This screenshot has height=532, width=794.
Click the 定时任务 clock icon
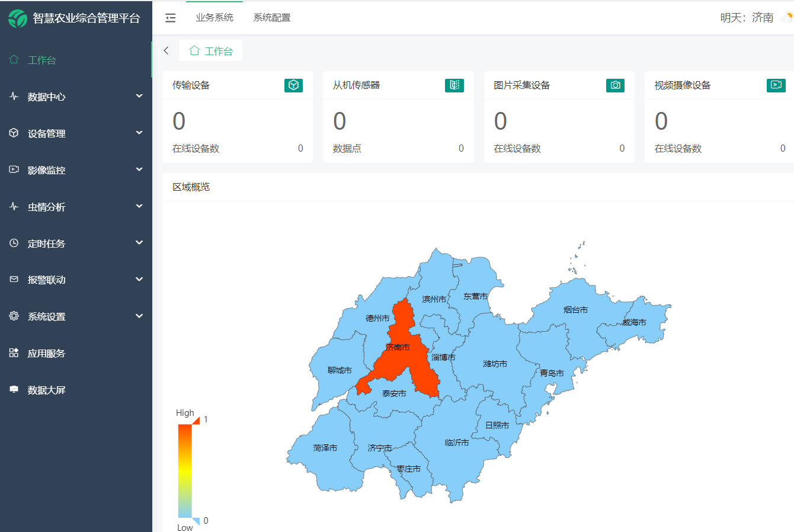coord(14,243)
